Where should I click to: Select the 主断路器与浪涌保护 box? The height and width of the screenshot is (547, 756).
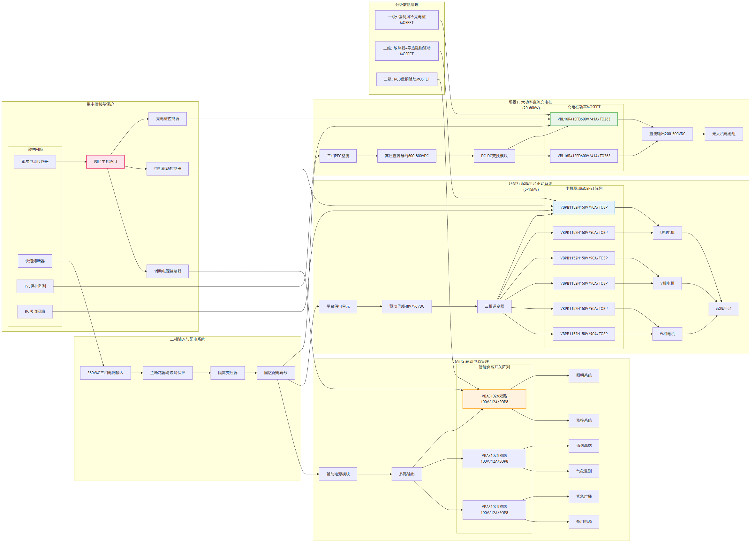click(168, 373)
